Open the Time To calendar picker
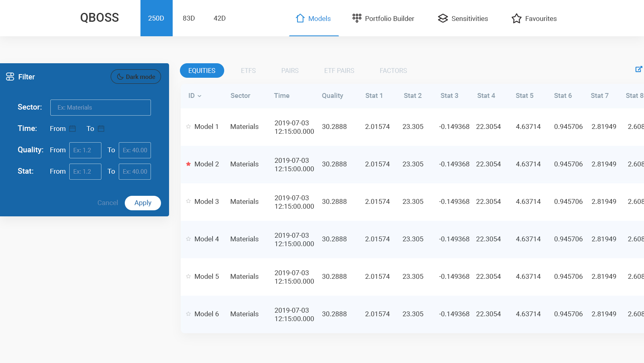 point(101,129)
